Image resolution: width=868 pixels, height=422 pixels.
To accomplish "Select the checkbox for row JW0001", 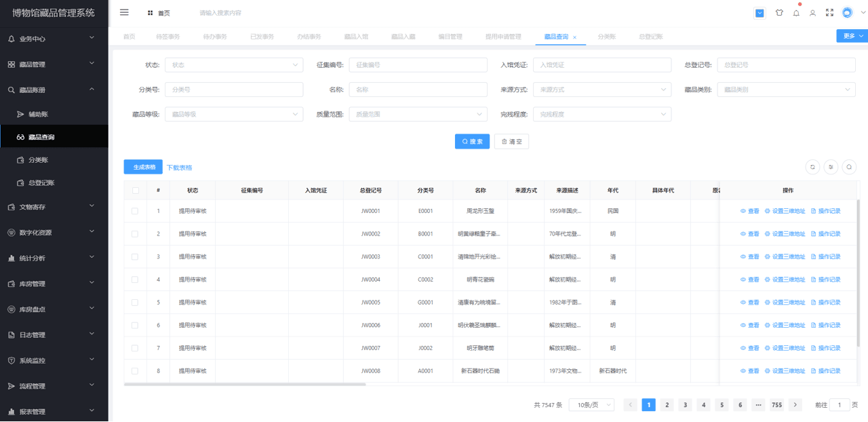I will click(x=135, y=211).
